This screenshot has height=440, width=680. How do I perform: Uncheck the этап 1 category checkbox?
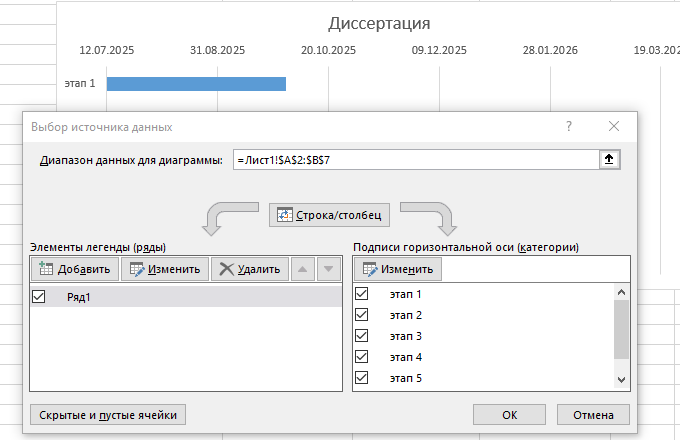click(x=362, y=294)
